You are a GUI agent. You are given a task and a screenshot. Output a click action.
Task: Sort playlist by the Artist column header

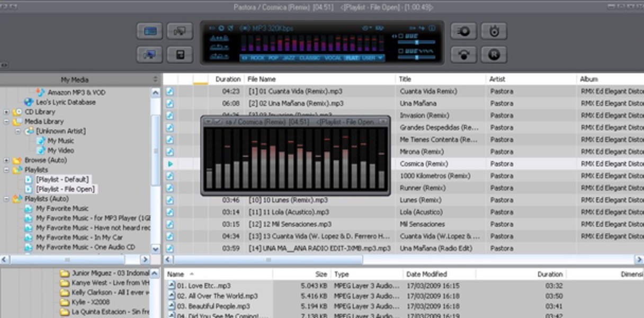(x=497, y=79)
